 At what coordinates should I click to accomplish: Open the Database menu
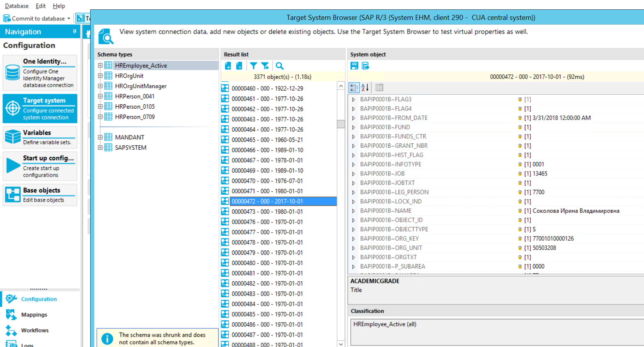(17, 6)
